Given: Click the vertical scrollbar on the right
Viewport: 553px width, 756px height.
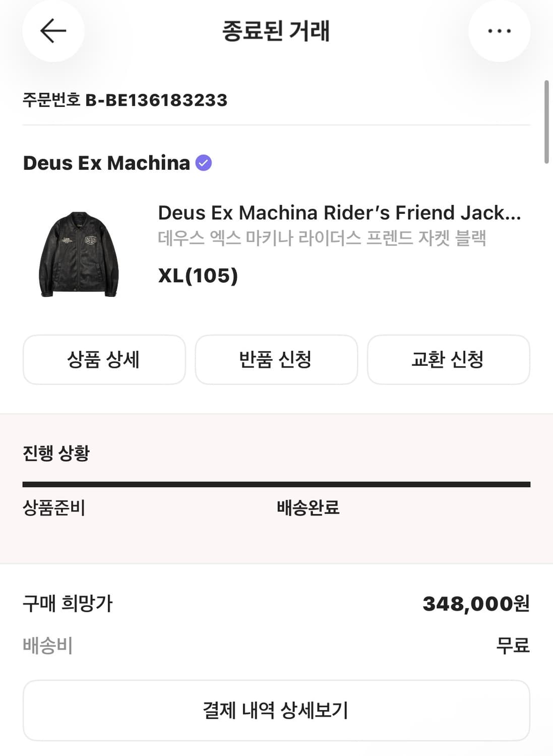Looking at the screenshot, I should tap(546, 122).
